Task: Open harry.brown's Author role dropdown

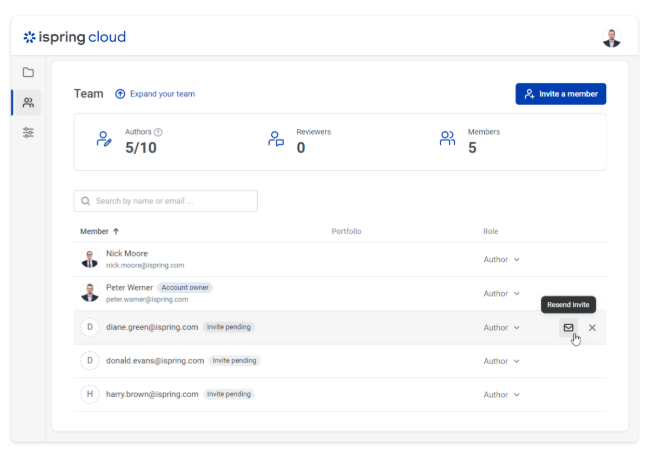Action: point(501,395)
